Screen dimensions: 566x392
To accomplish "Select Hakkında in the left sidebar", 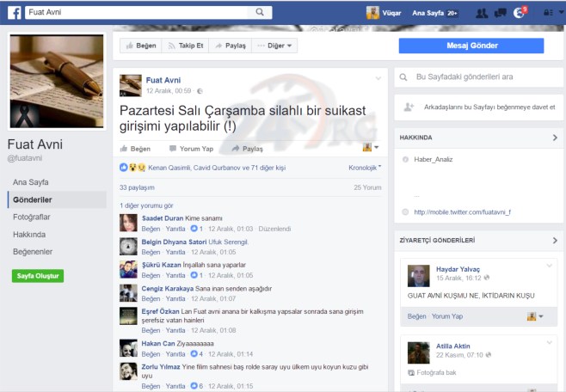I will 29,234.
